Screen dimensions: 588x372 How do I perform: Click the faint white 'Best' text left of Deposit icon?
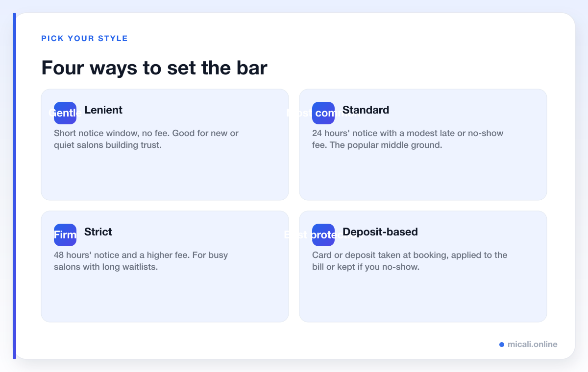[296, 235]
